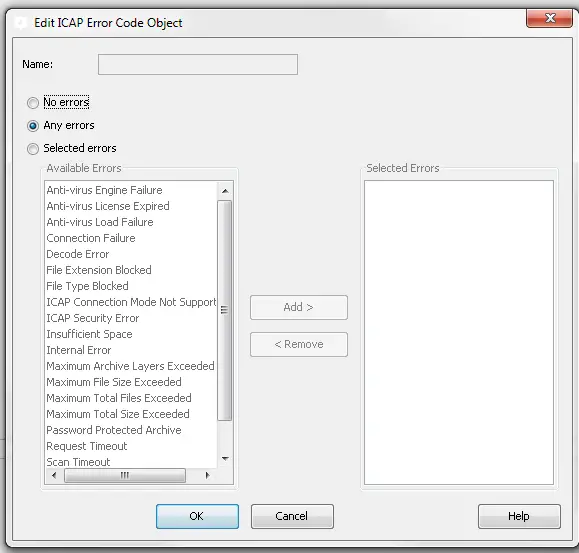Confirm with the OK button
Screen dimensions: 579x553
tap(197, 516)
